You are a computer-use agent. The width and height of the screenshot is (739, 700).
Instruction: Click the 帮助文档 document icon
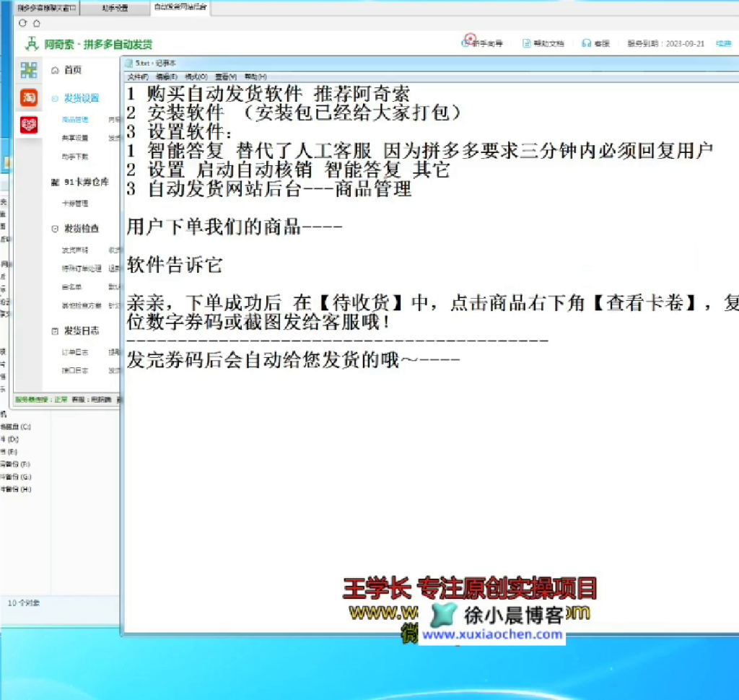coord(527,43)
